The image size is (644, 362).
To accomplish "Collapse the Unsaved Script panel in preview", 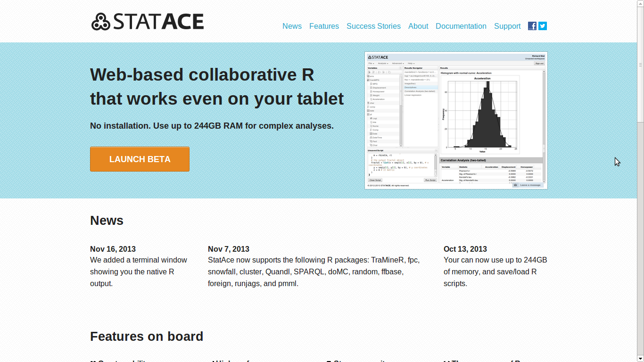I will coord(435,150).
